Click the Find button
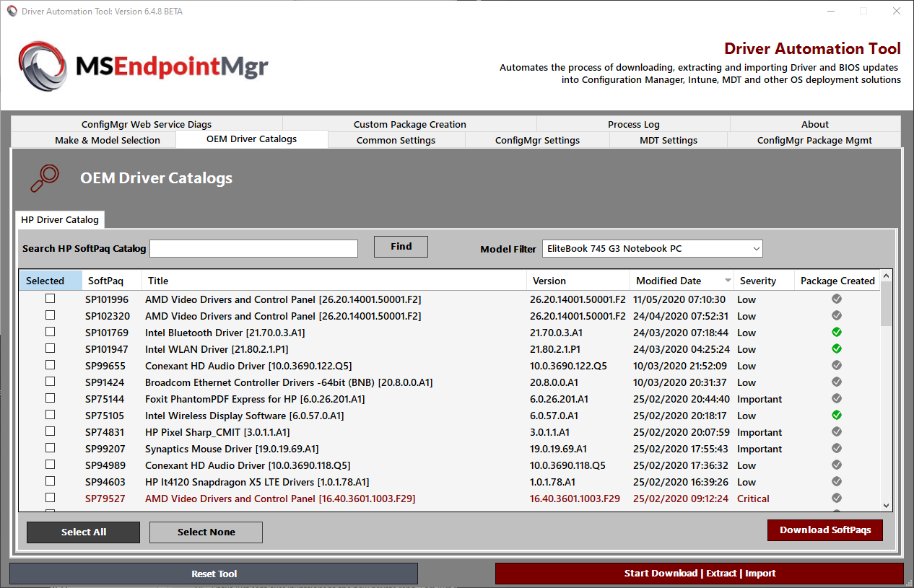Screen dimensions: 914x588 (401, 247)
